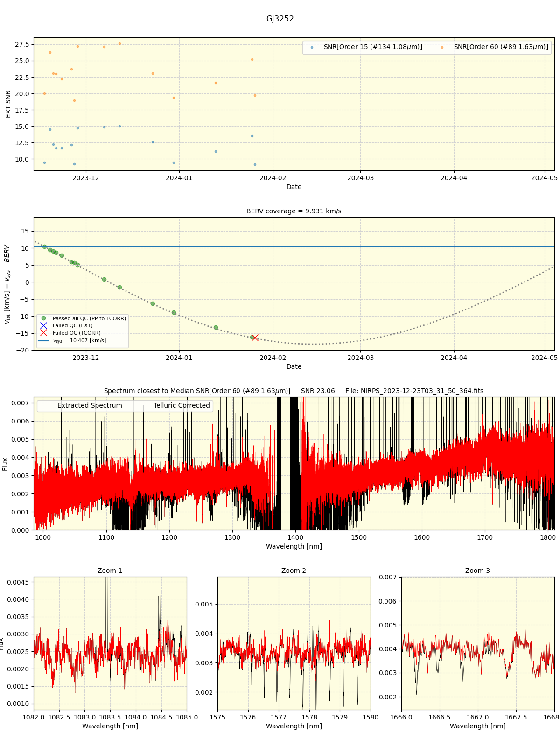
Task: Click the Zoom 1 subplot title
Action: (x=110, y=571)
